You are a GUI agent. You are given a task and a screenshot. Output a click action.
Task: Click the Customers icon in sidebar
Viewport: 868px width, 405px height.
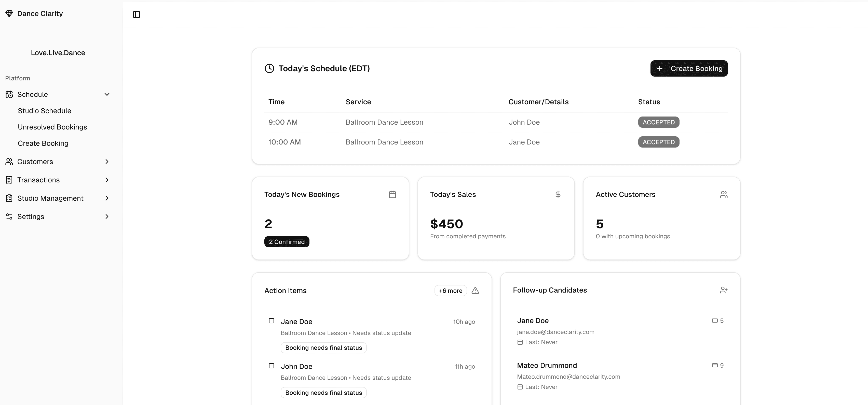[x=9, y=162]
